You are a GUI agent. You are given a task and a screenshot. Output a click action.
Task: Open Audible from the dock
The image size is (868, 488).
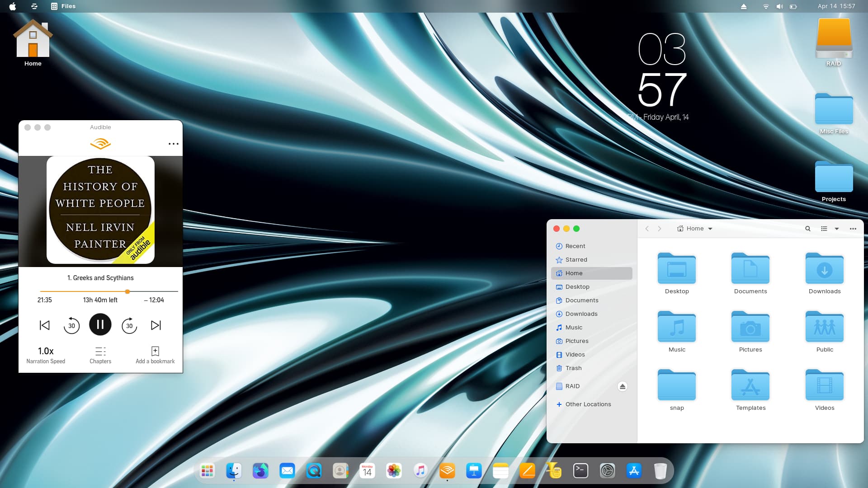point(447,471)
